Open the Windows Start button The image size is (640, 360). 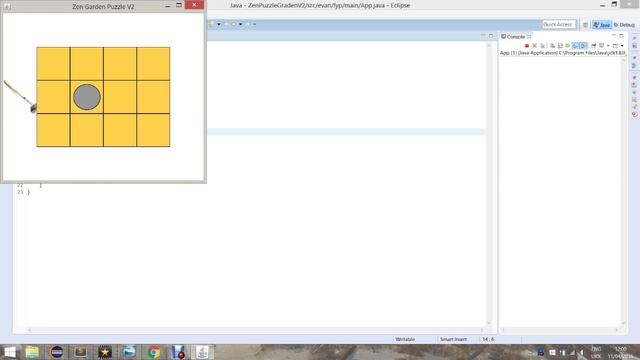tap(9, 352)
